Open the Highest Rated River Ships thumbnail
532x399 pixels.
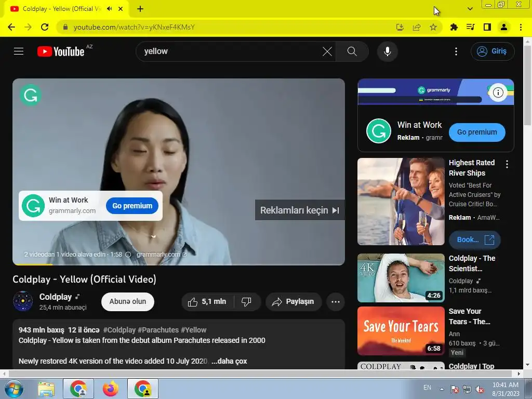coord(401,202)
